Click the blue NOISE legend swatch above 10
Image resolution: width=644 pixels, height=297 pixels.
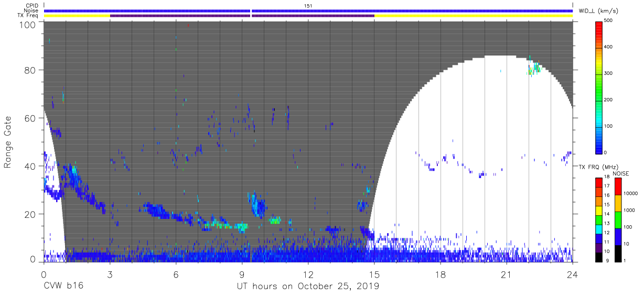tap(617, 236)
